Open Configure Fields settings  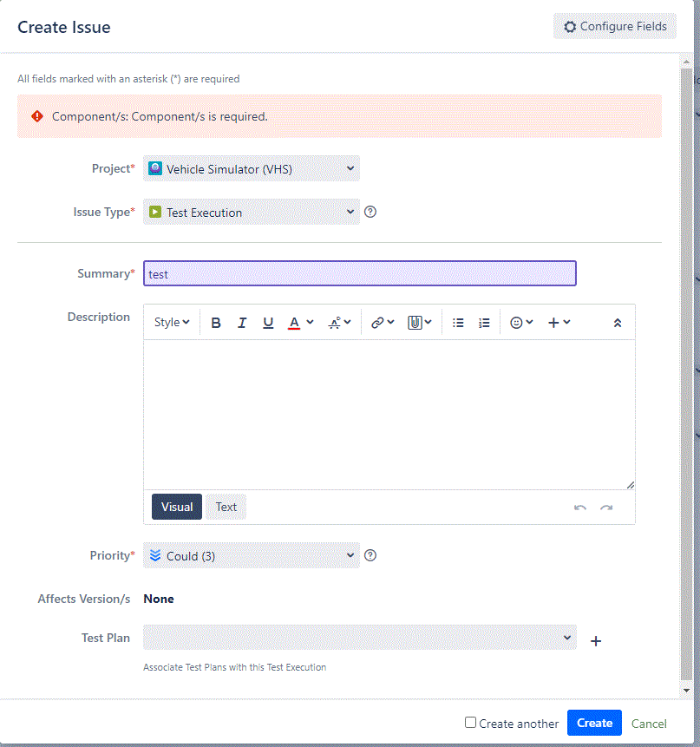(x=614, y=26)
